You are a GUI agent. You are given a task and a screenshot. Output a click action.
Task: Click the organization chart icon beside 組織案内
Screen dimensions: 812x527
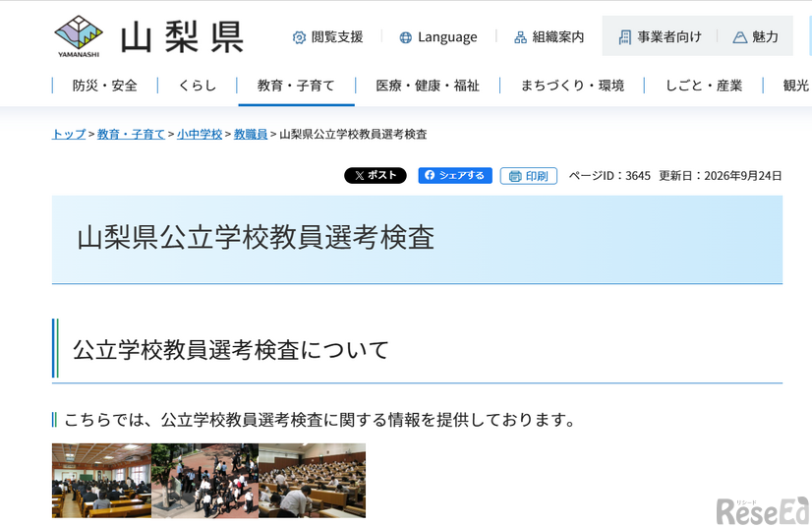pos(520,37)
